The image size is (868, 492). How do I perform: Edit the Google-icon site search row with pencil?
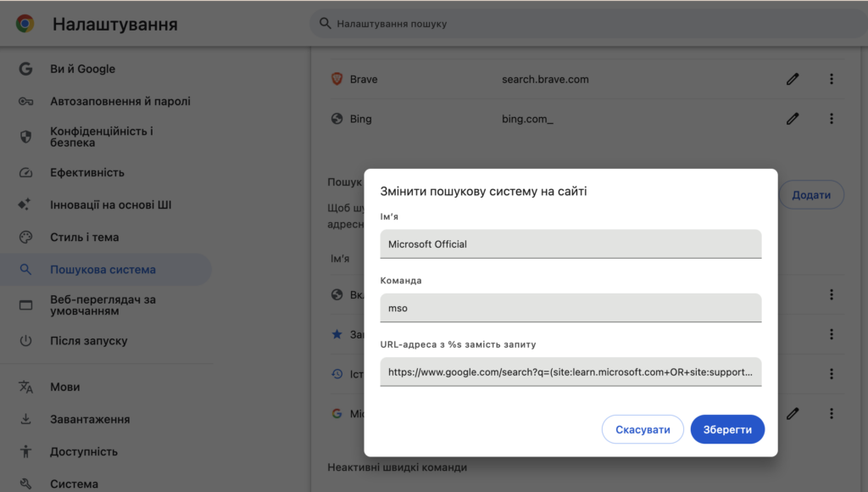coord(793,414)
